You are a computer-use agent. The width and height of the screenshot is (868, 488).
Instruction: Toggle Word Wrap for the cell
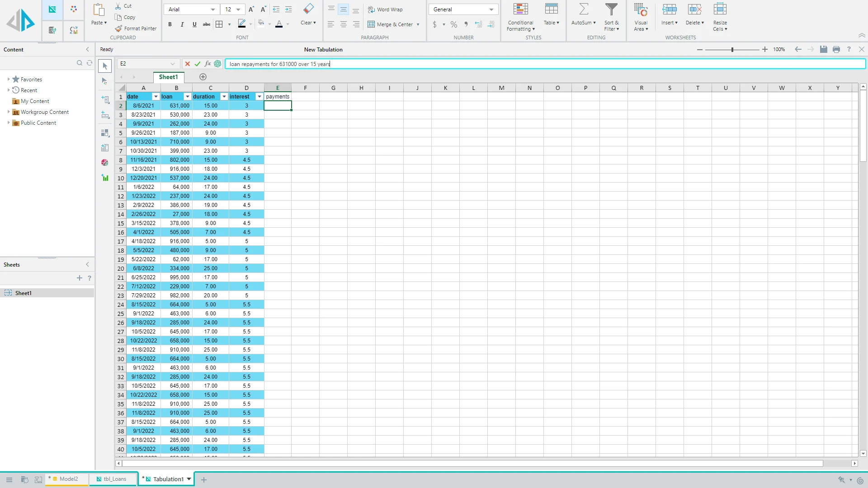(x=385, y=9)
